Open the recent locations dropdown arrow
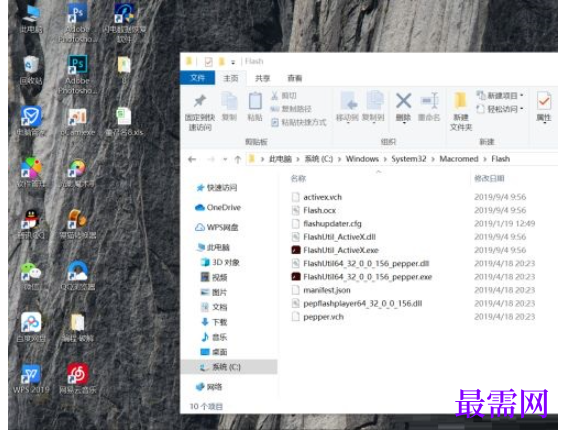 (225, 159)
